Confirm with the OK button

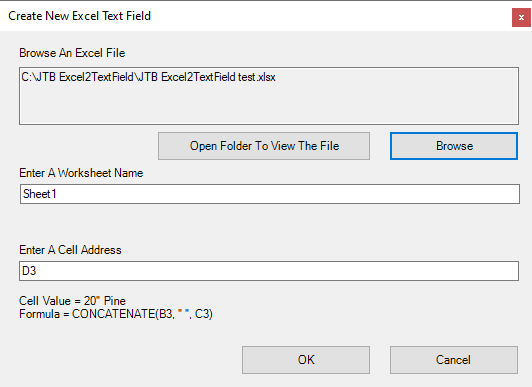tap(306, 360)
